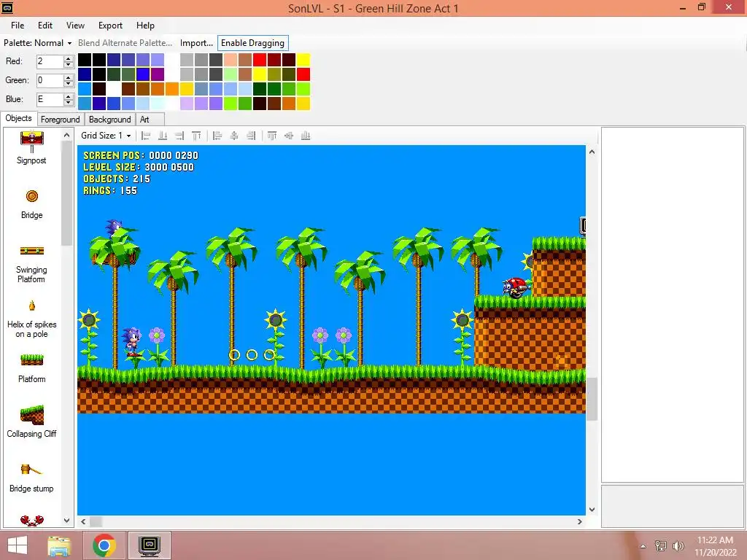Screen dimensions: 747x560
Task: Click the level view horizontal scroll right arrow
Action: point(580,521)
